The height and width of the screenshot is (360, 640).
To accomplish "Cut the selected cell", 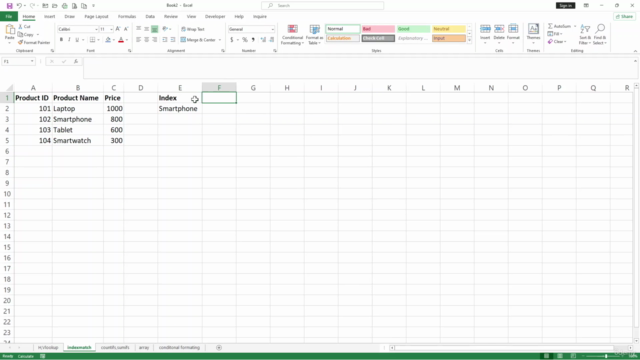I will click(x=25, y=27).
